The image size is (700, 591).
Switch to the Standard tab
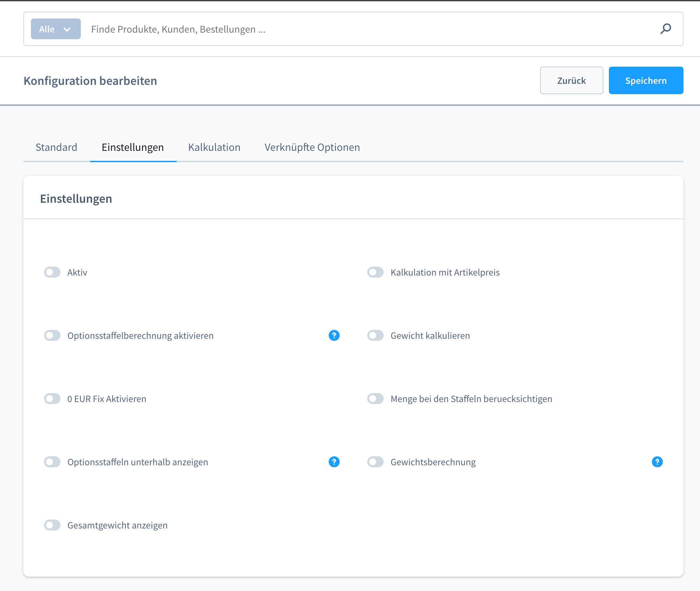pyautogui.click(x=56, y=147)
